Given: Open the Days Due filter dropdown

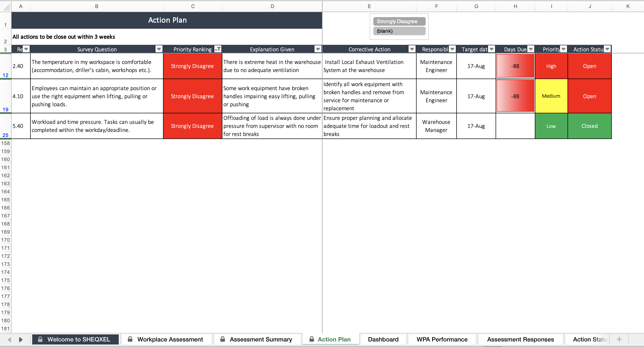Looking at the screenshot, I should tap(531, 49).
